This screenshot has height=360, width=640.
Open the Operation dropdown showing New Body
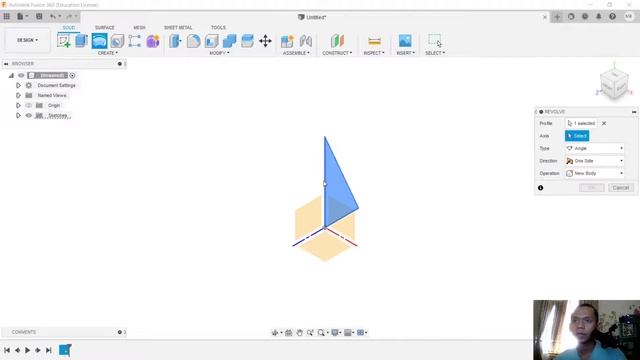click(x=595, y=173)
